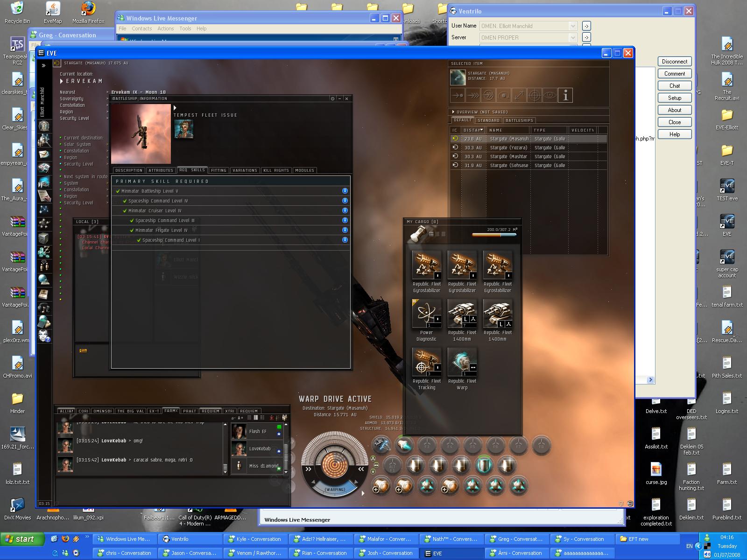
Task: Open the Variations tab
Action: coord(245,170)
